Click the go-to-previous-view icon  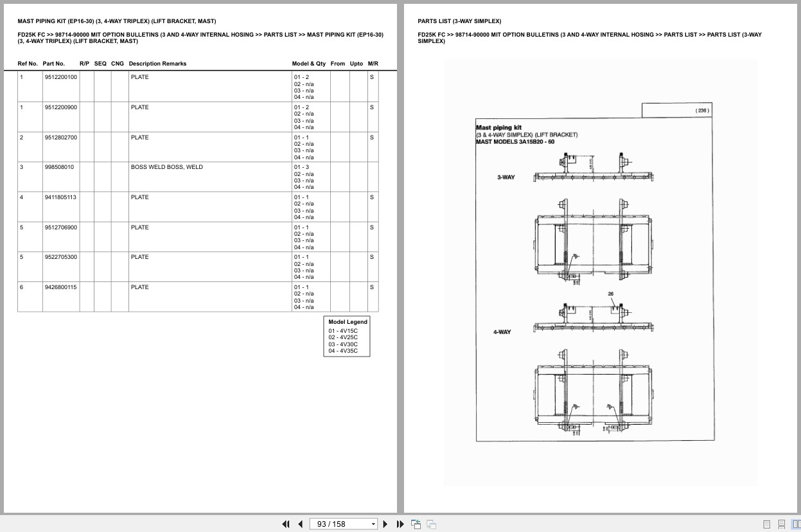pyautogui.click(x=416, y=524)
